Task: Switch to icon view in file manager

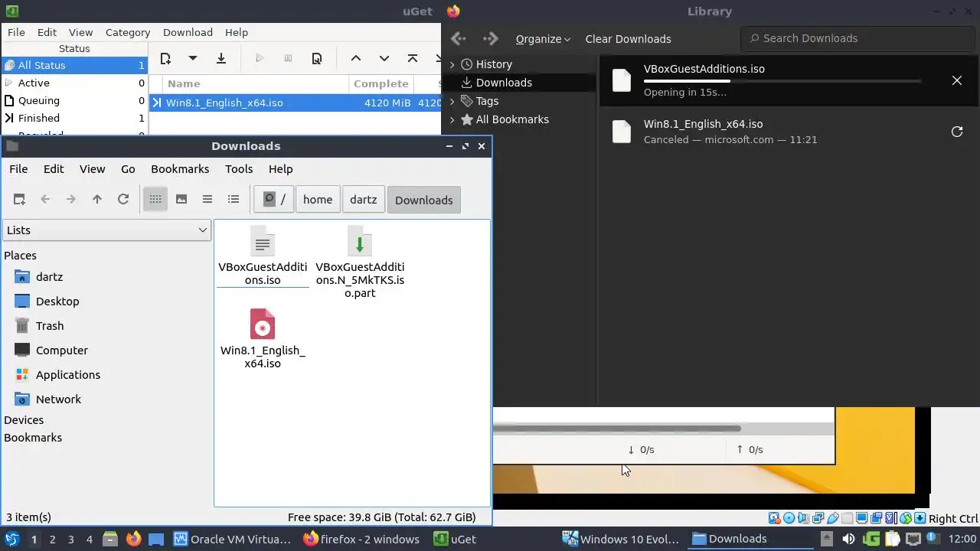Action: (155, 200)
